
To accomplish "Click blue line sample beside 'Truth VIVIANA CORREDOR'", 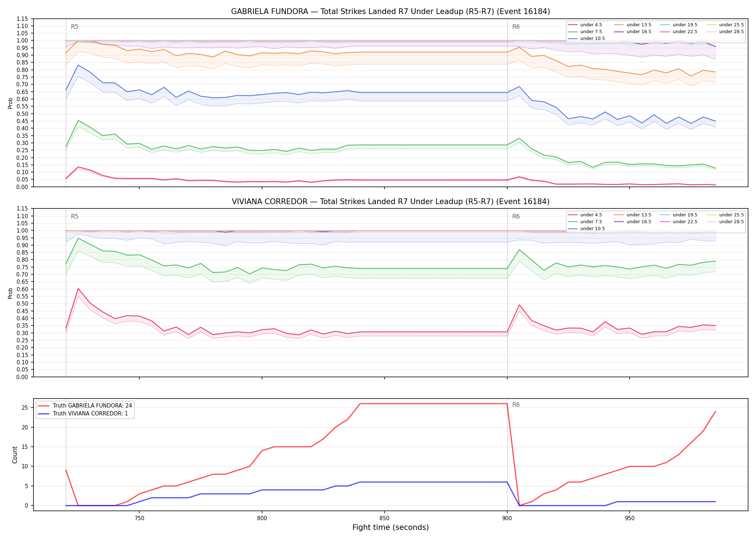I will [x=44, y=414].
